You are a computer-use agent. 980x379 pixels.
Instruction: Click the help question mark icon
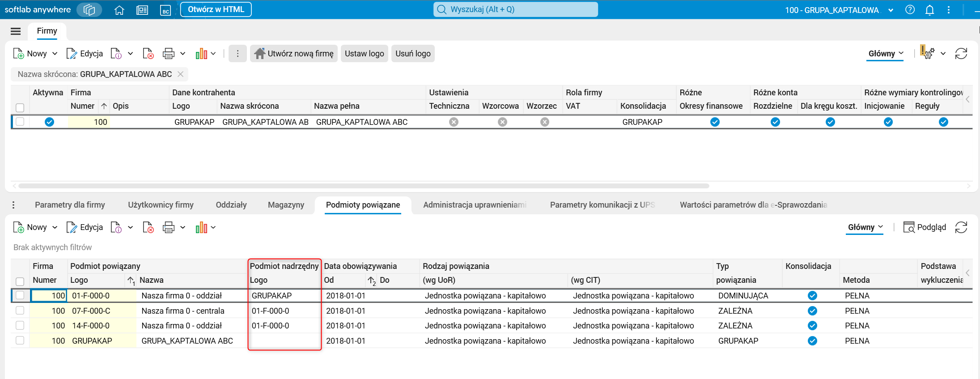pyautogui.click(x=910, y=10)
